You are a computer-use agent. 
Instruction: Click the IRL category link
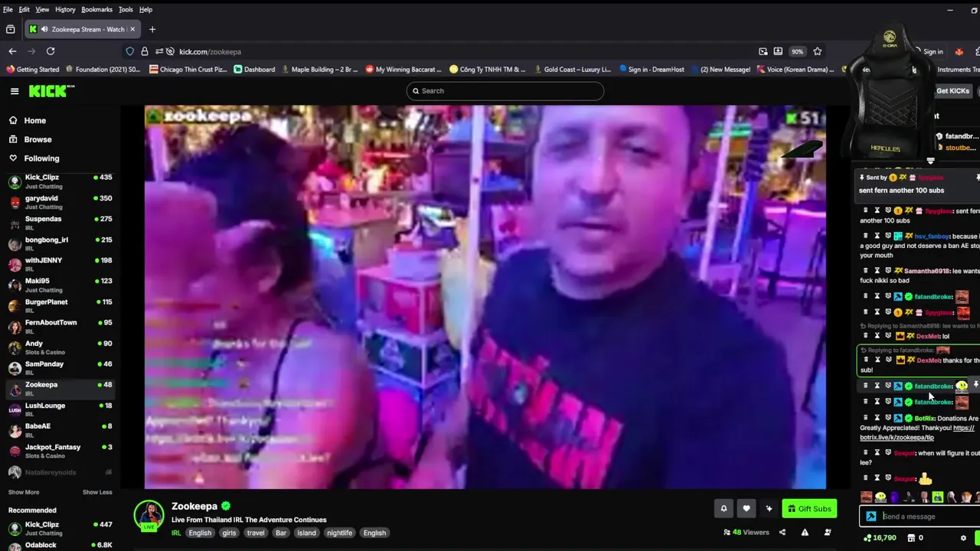coord(176,533)
